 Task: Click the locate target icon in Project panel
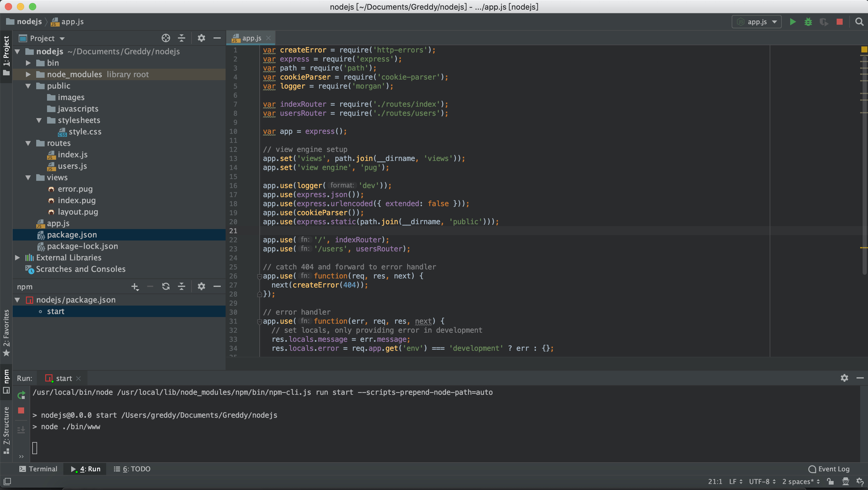pos(166,38)
